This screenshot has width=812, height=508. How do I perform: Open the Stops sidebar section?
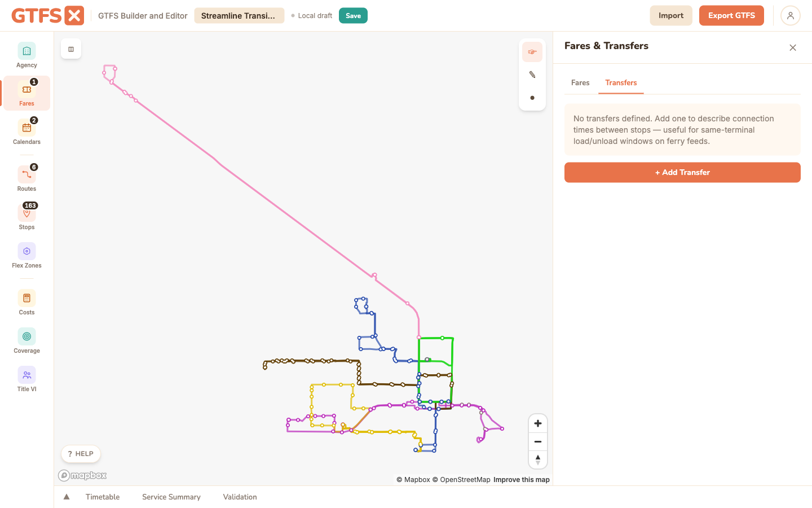[x=27, y=217]
